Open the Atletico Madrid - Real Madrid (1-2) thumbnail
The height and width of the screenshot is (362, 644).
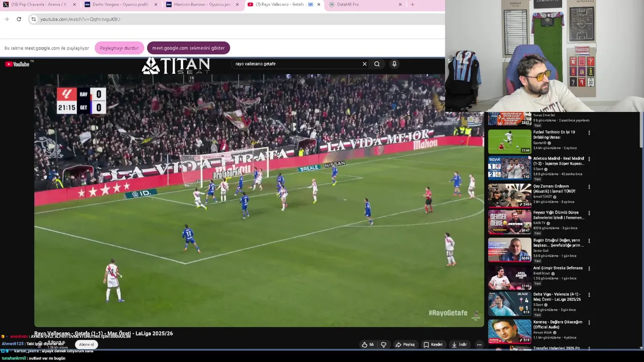coord(509,167)
